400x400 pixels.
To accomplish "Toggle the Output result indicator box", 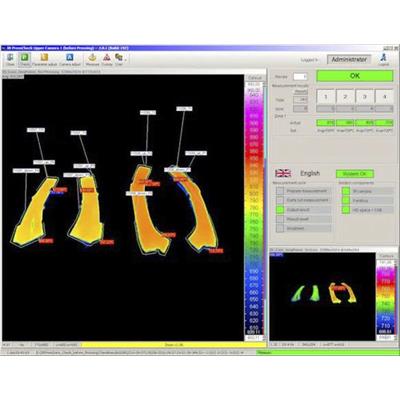I will tap(280, 210).
